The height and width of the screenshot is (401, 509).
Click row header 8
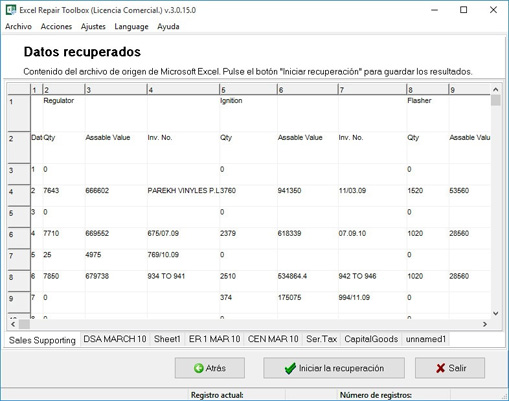(x=19, y=281)
